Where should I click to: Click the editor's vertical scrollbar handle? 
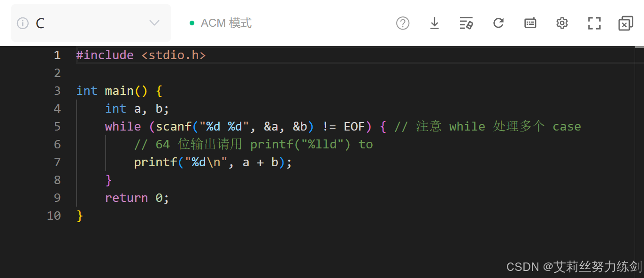tap(640, 47)
